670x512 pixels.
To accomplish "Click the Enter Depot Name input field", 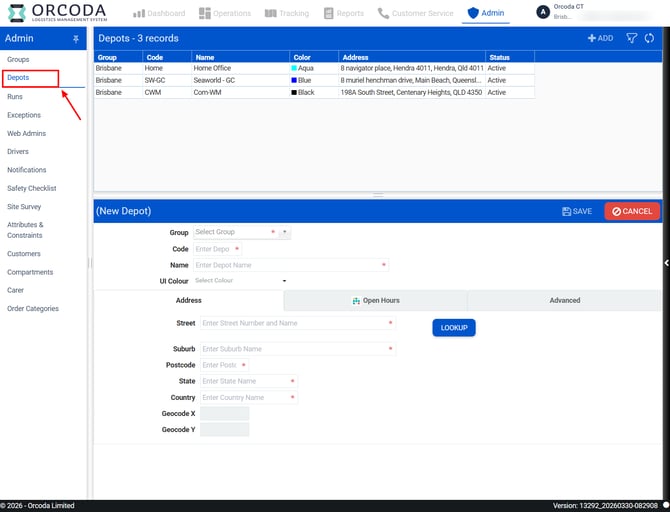I will tap(286, 265).
